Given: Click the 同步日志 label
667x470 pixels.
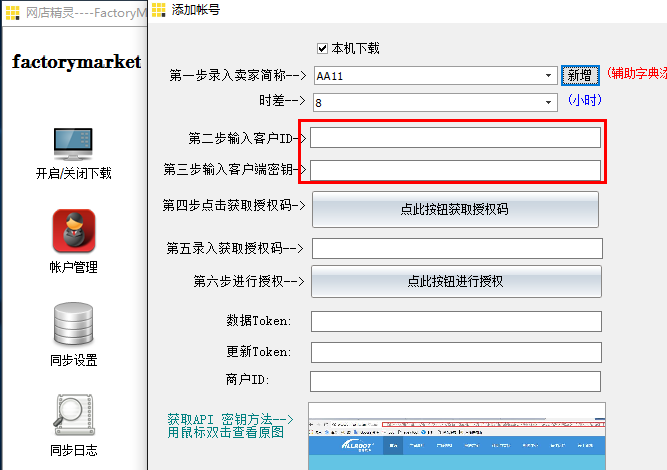Looking at the screenshot, I should pyautogui.click(x=74, y=450).
